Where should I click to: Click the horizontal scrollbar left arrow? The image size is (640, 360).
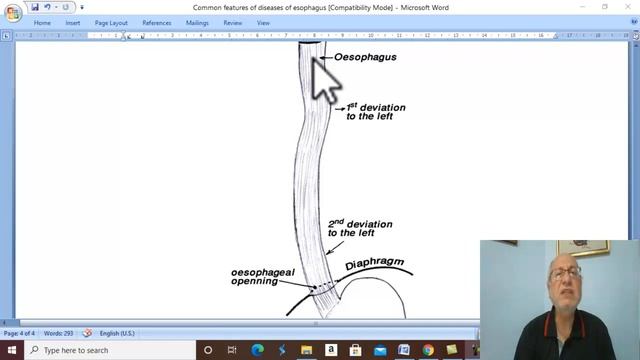pyautogui.click(x=5, y=323)
